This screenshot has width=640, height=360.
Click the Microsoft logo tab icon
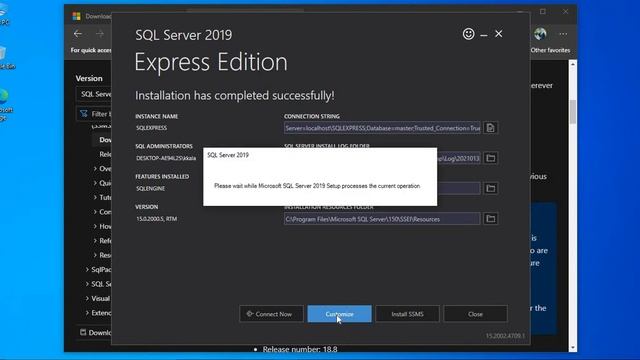pos(76,16)
